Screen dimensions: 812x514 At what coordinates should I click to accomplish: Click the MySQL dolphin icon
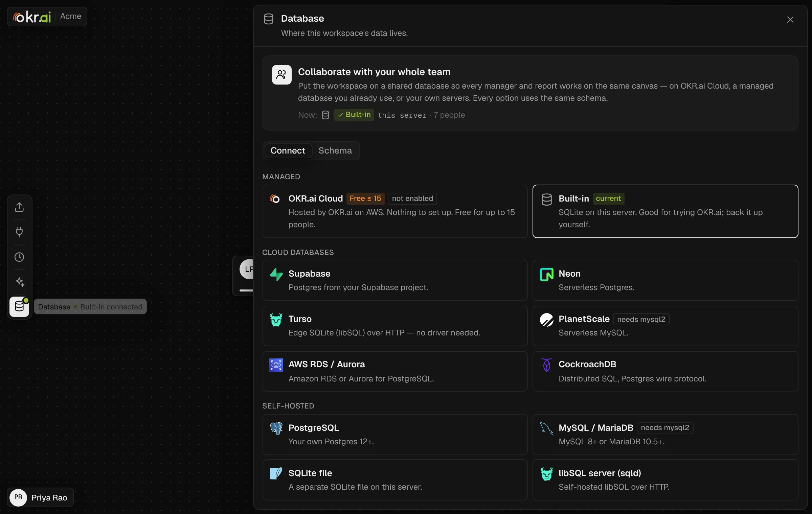click(546, 428)
